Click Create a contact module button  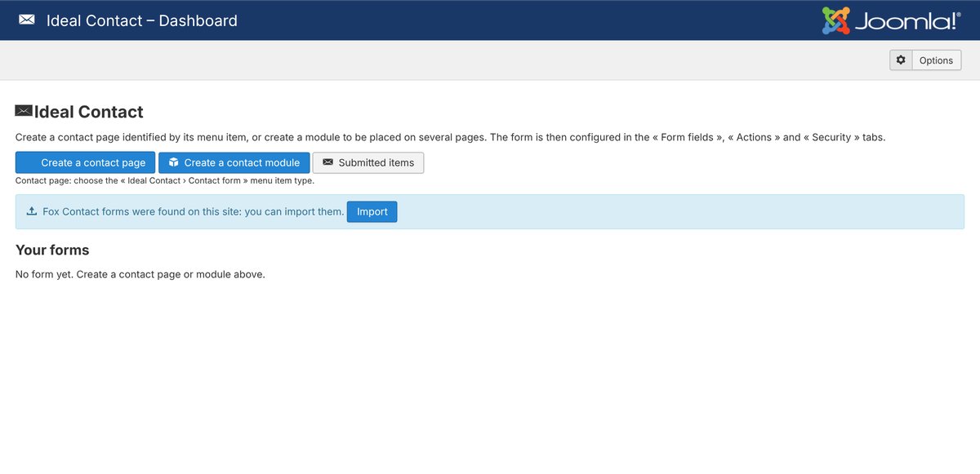[234, 162]
